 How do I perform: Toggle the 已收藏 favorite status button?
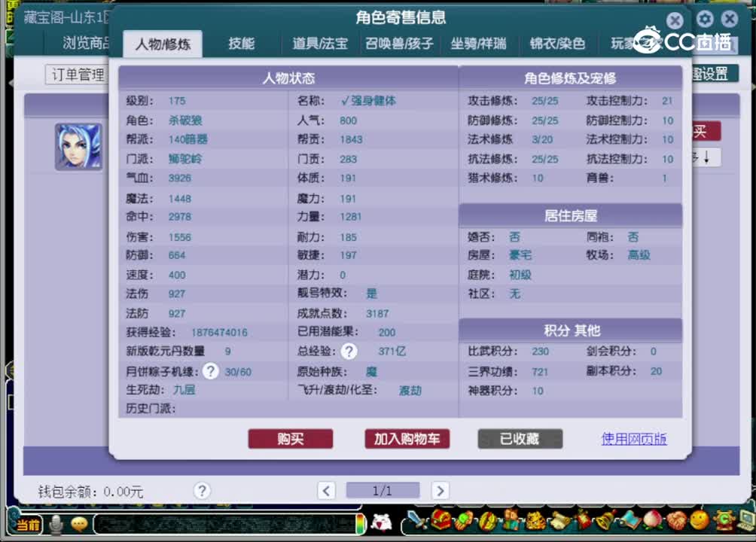click(x=520, y=439)
